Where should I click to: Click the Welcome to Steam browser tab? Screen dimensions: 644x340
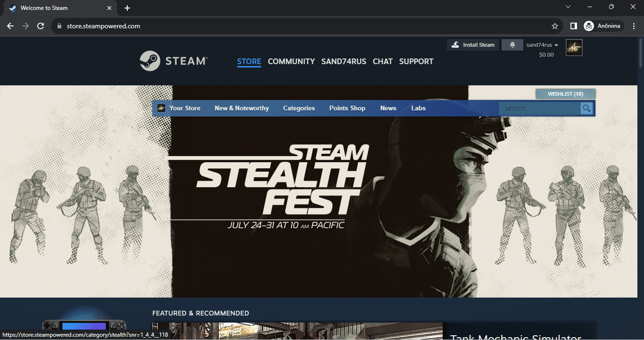[x=61, y=8]
